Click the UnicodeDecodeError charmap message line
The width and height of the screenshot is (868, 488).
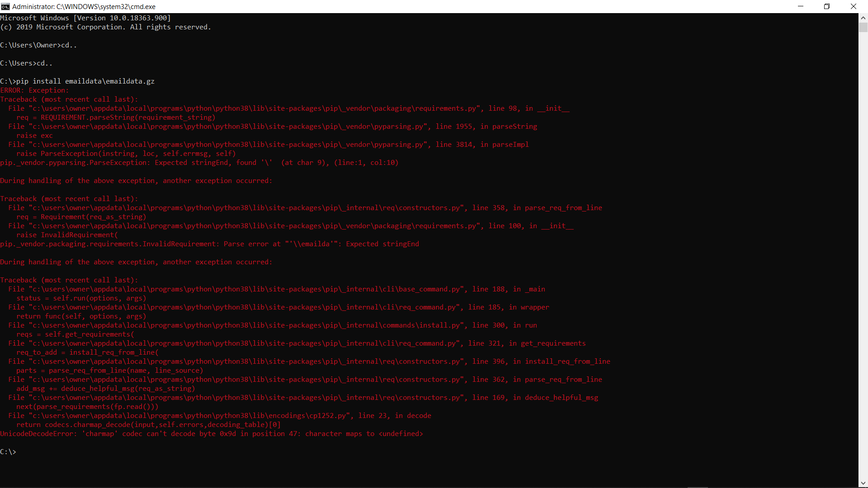[x=212, y=434]
